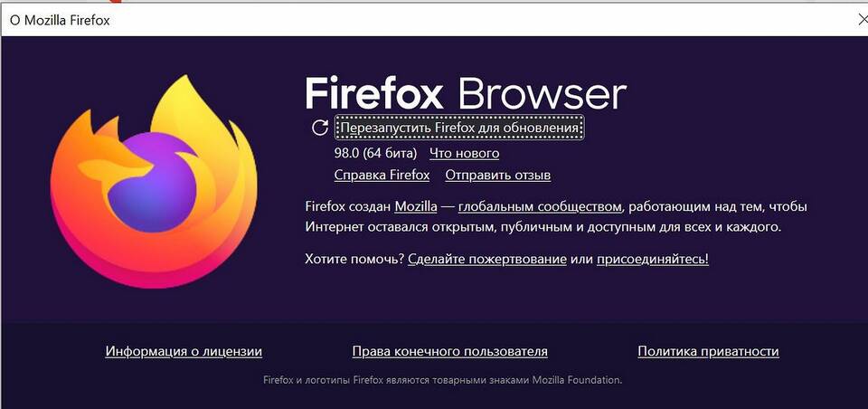Click the Отправить отзыв link
The width and height of the screenshot is (868, 409).
497,176
